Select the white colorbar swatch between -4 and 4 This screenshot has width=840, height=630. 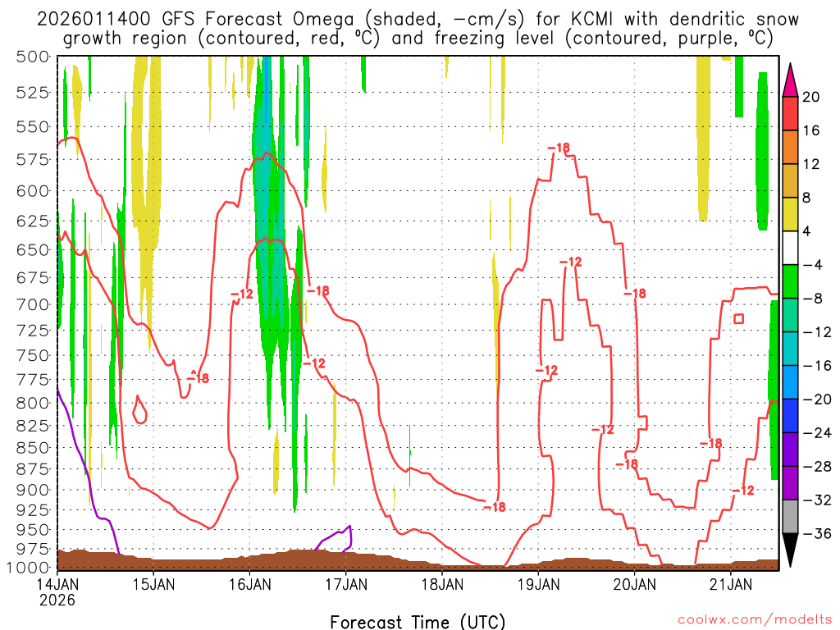[790, 248]
